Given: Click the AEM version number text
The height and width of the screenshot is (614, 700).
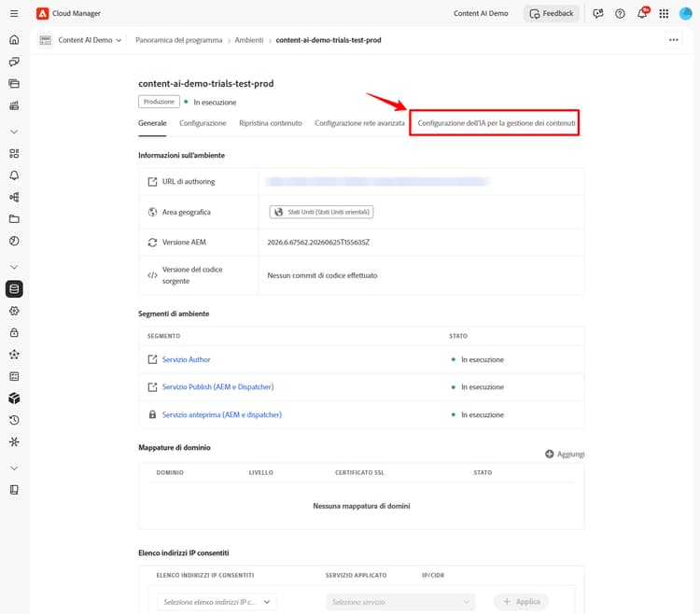Looking at the screenshot, I should point(318,243).
